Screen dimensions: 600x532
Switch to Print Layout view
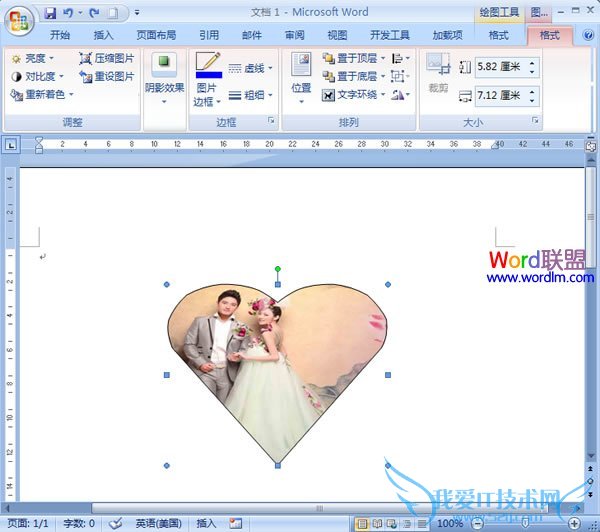(362, 523)
